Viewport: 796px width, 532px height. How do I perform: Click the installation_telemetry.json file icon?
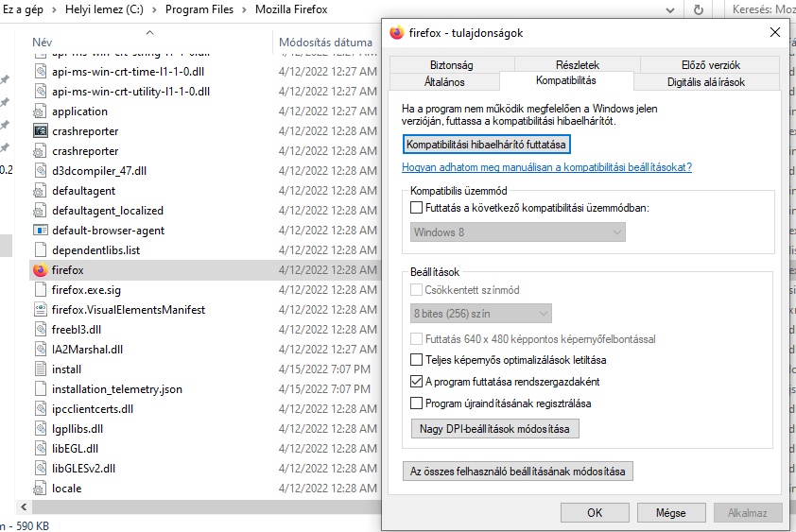41,389
